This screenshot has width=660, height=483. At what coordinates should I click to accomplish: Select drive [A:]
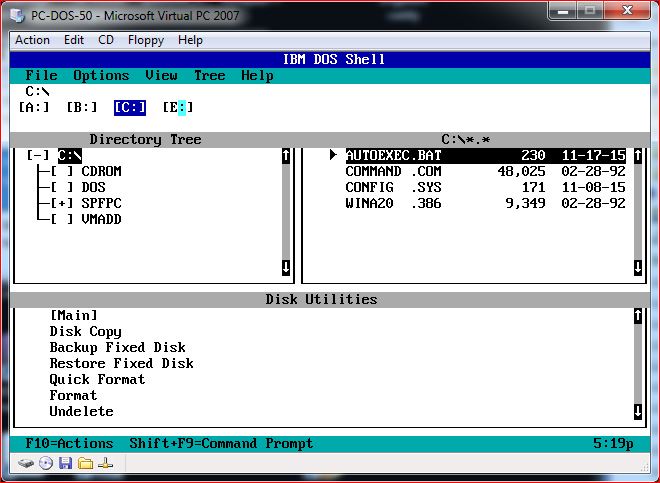(x=34, y=107)
